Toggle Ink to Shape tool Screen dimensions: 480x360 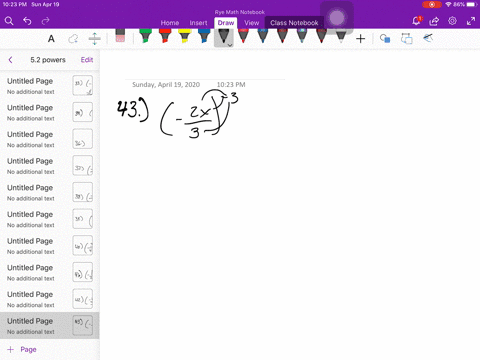pos(407,39)
